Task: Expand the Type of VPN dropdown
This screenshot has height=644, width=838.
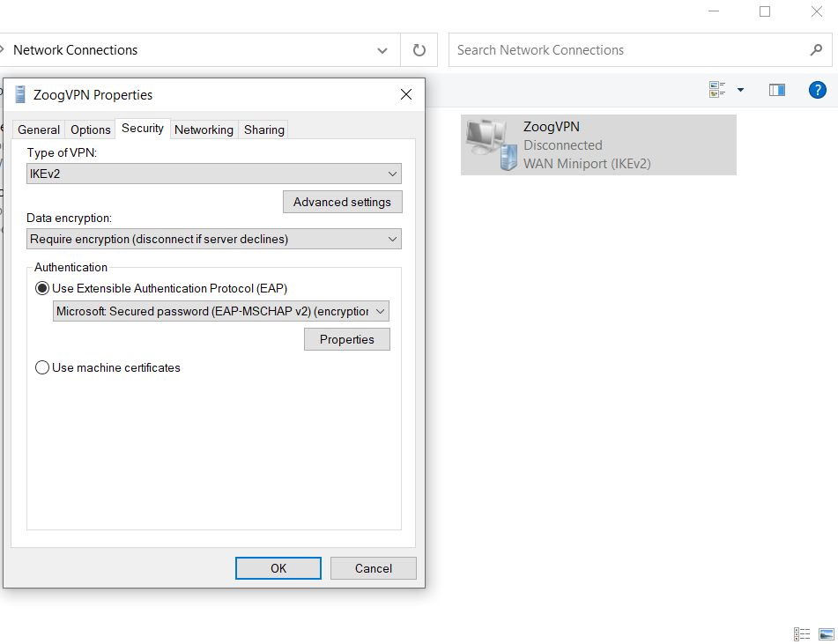Action: 213,174
